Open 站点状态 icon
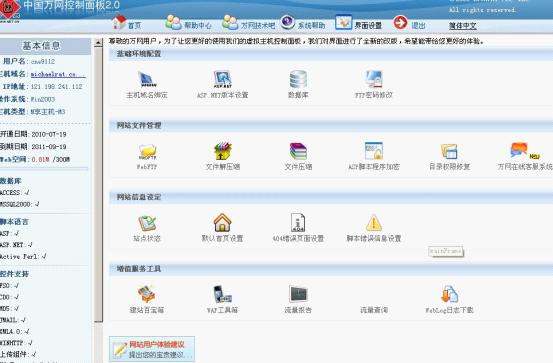553x363 pixels. pos(147,223)
